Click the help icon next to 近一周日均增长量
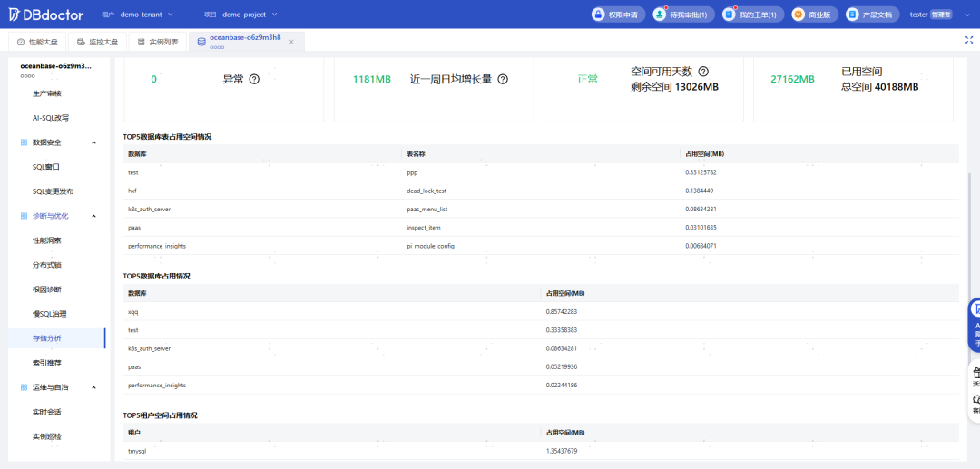Screen dimensions: 980x469 coord(502,79)
